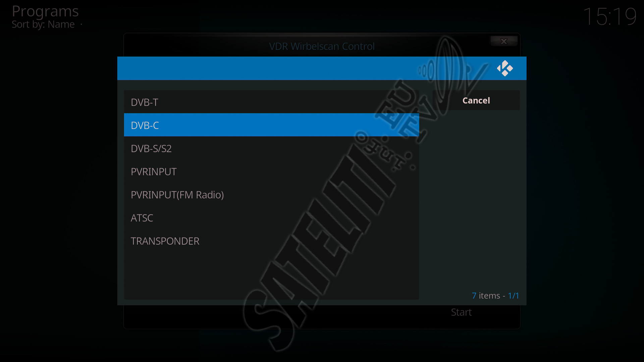Viewport: 644px width, 362px height.
Task: Choose the highlighted DVB-C entry
Action: (271, 125)
